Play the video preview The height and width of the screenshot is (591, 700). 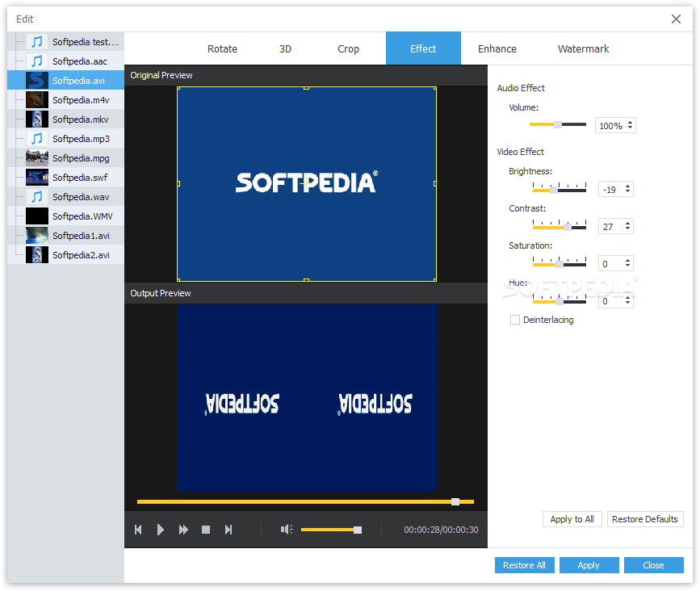tap(161, 530)
